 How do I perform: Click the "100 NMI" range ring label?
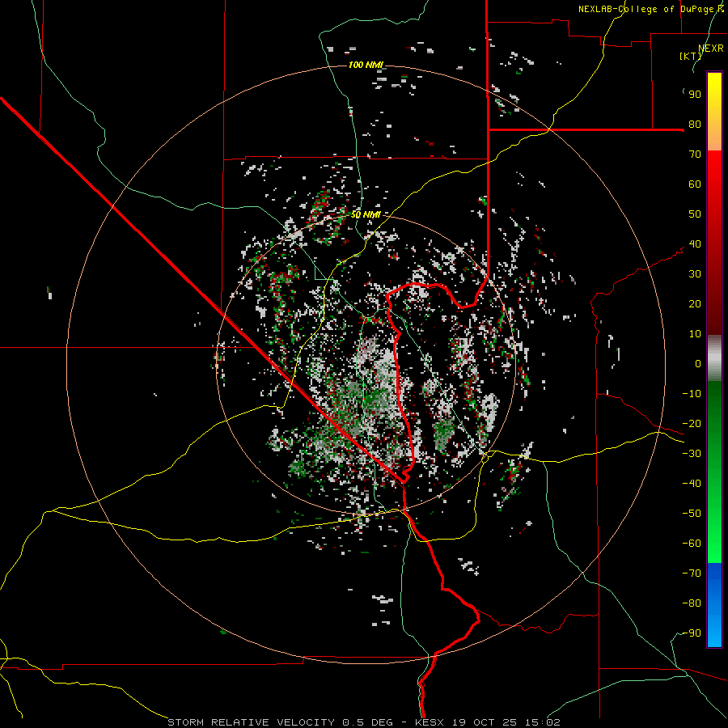[366, 65]
